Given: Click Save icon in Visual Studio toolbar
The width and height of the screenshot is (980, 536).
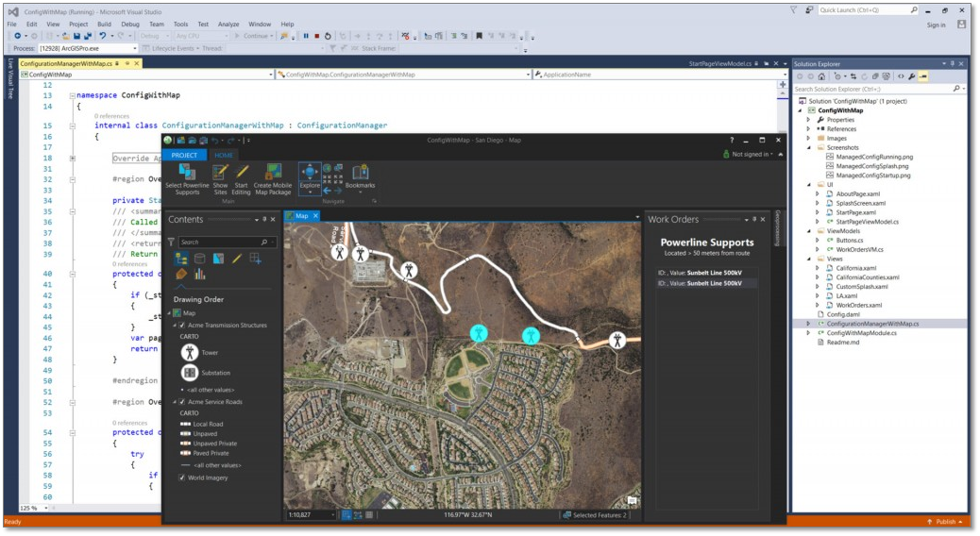Looking at the screenshot, I should pyautogui.click(x=76, y=36).
